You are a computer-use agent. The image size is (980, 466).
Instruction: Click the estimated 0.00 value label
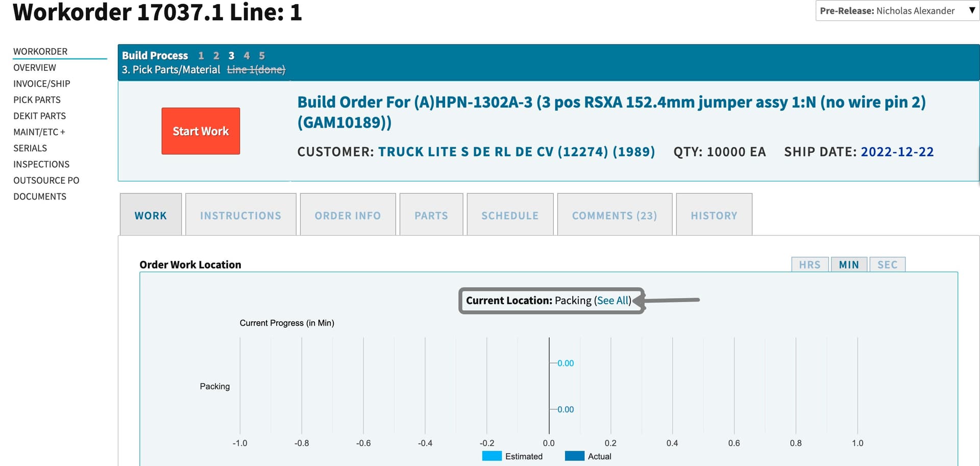pyautogui.click(x=566, y=363)
